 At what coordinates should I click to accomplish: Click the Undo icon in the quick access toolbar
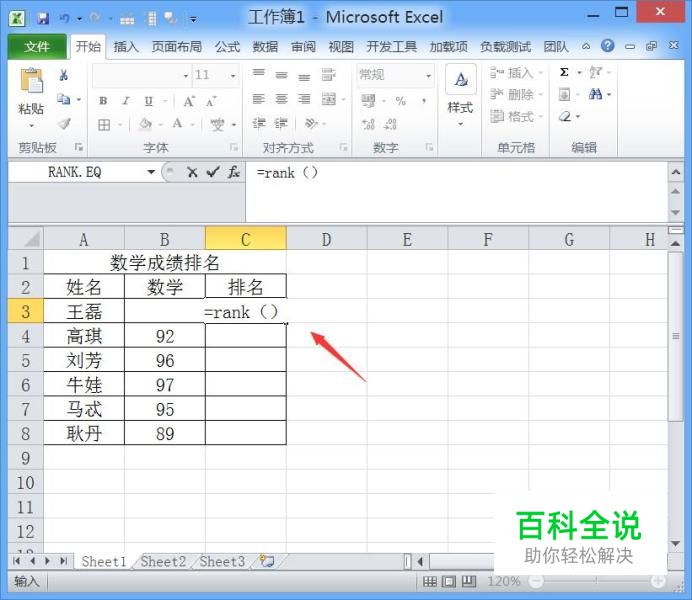pyautogui.click(x=64, y=19)
